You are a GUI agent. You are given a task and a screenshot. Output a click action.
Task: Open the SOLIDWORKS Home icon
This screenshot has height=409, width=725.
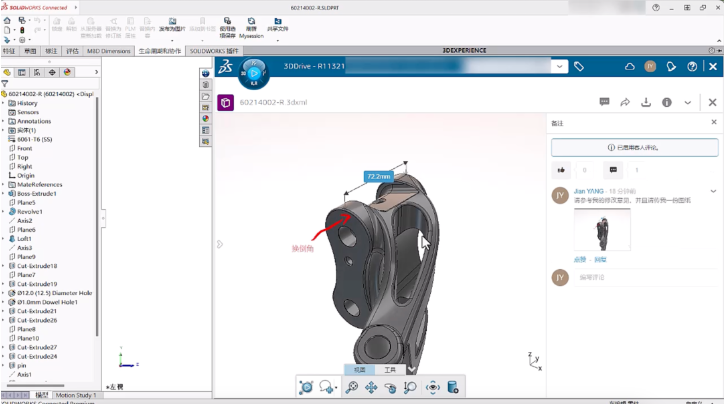coord(7,20)
